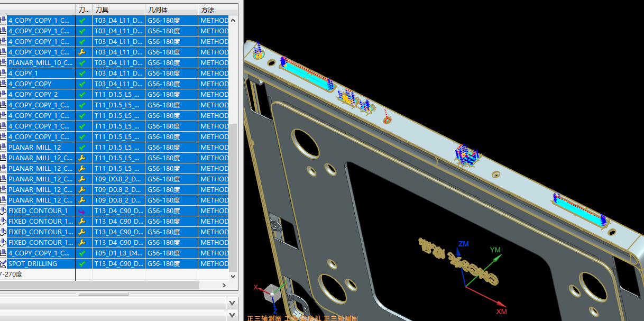Click METHOD cell in FIXED_CONTOUR_1 row
This screenshot has height=321, width=644.
[214, 210]
